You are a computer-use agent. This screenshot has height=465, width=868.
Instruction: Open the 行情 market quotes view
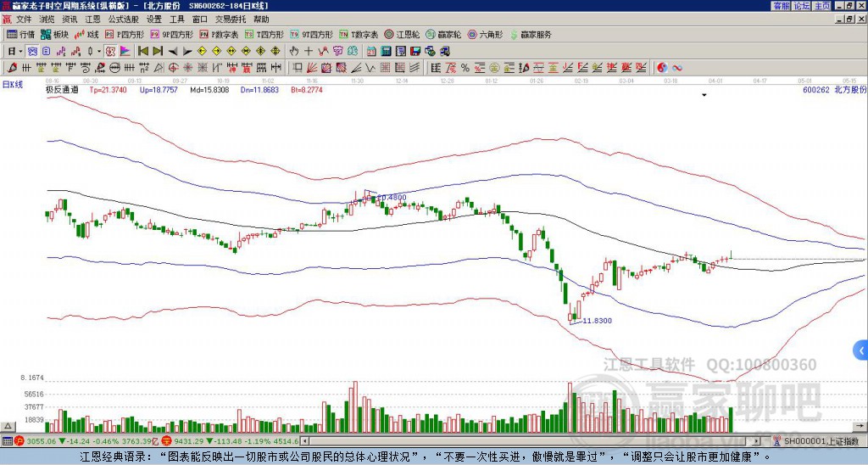point(20,34)
